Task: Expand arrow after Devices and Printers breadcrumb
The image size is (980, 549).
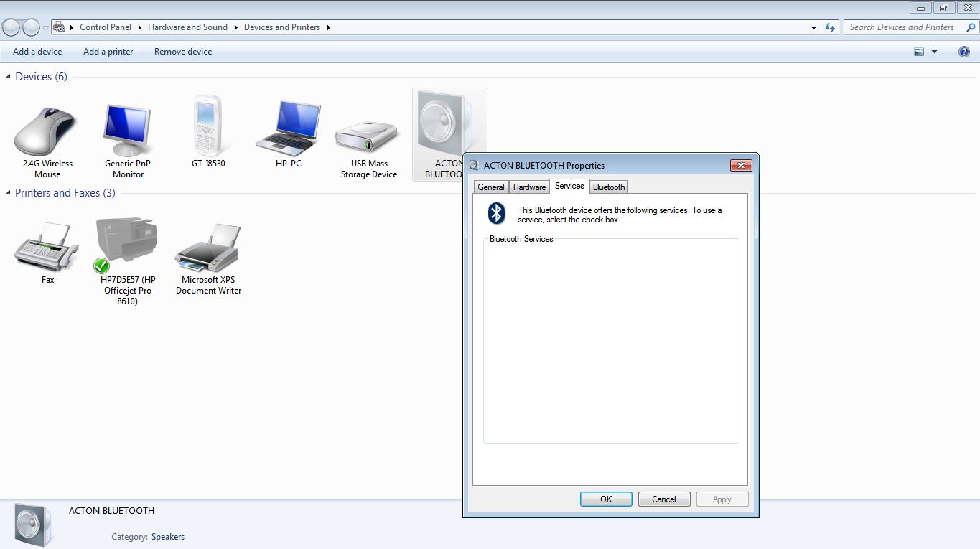Action: 329,27
